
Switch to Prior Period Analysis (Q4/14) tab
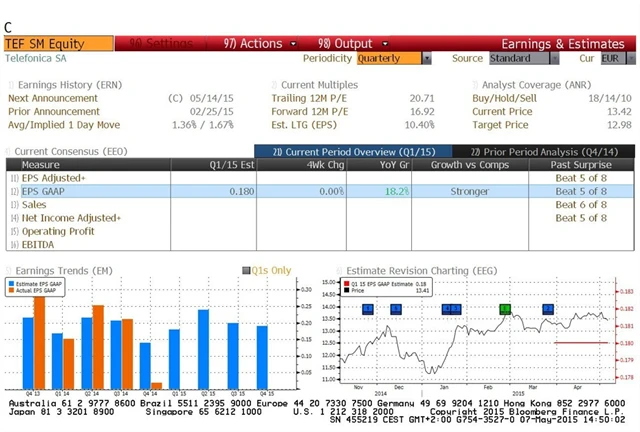pos(538,151)
